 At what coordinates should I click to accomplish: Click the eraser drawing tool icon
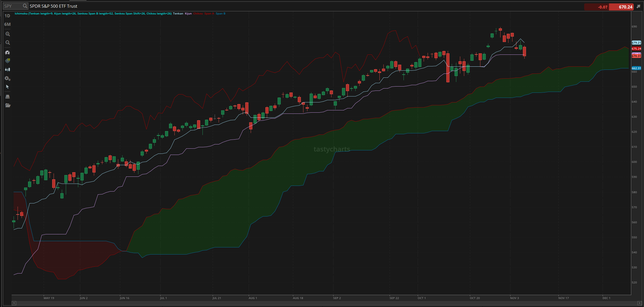8,96
